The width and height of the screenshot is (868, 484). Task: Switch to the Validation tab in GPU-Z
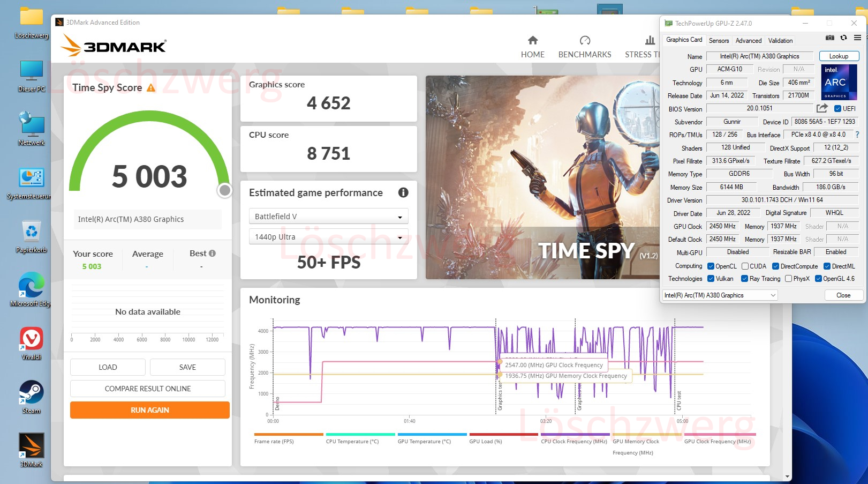780,41
